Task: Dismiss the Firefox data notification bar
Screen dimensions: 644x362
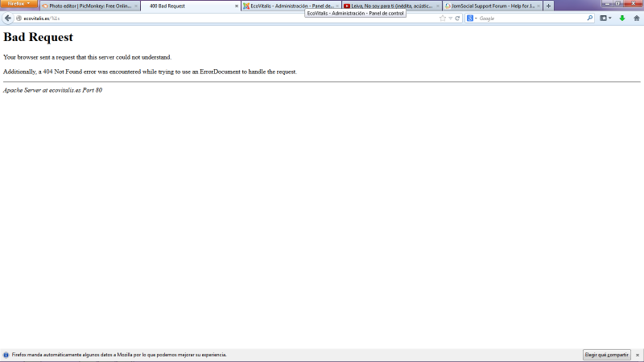Action: pos(637,355)
